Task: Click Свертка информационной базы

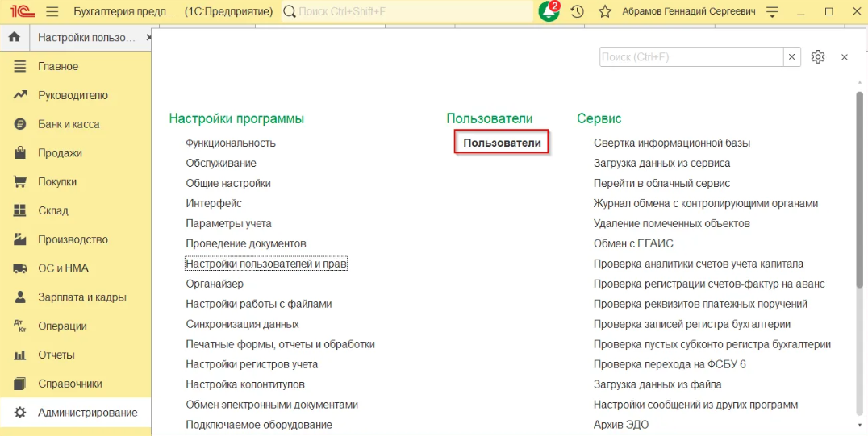Action: pos(672,143)
